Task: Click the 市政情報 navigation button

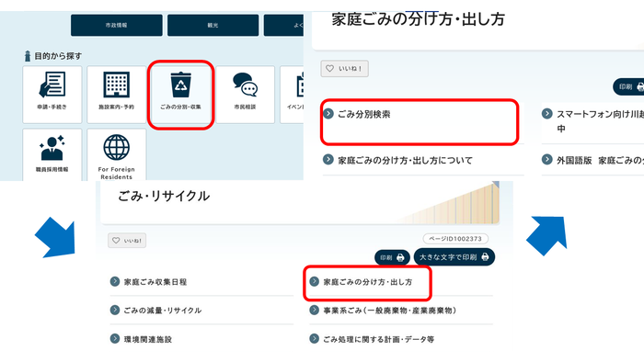Action: [x=117, y=26]
